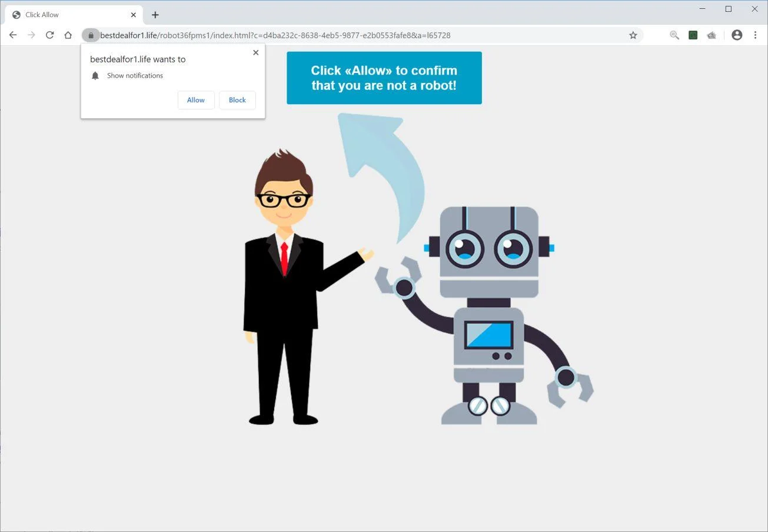768x532 pixels.
Task: Open a new tab with plus button
Action: pos(155,15)
